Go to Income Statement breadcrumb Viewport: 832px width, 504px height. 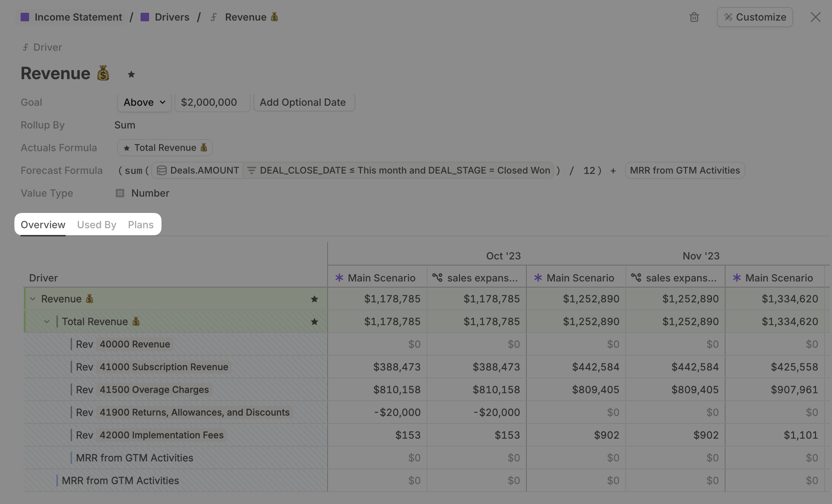click(78, 17)
